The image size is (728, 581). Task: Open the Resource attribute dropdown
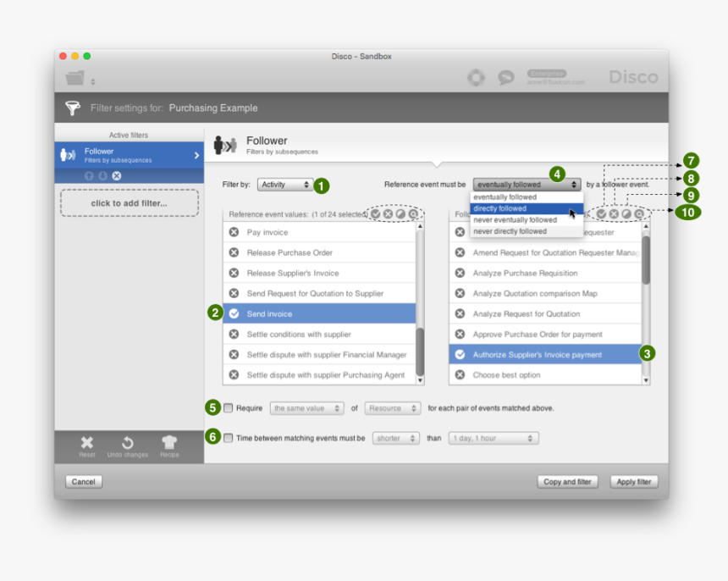[x=392, y=408]
